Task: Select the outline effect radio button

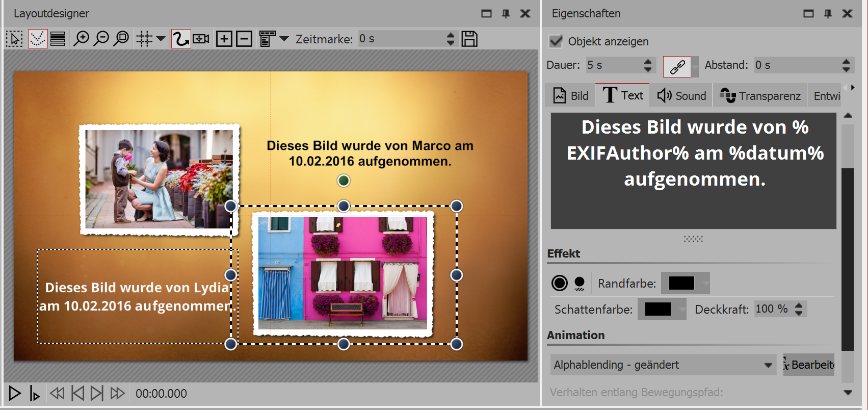Action: 559,283
